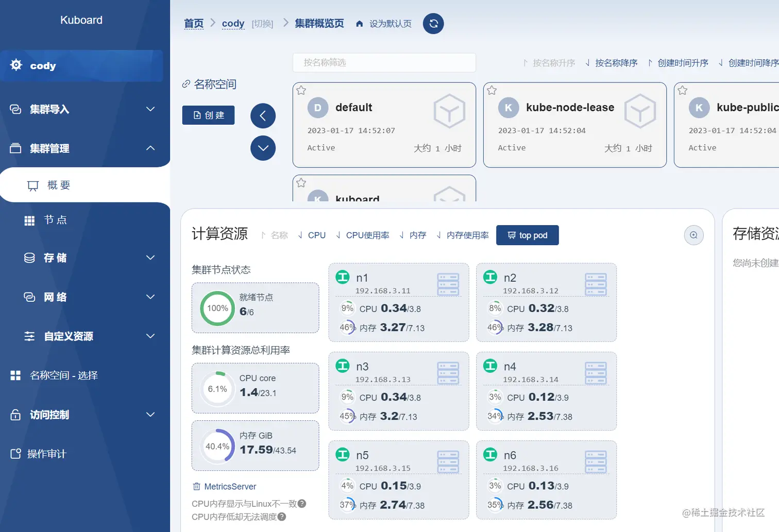The width and height of the screenshot is (779, 532).
Task: Open node n5 status icon
Action: click(x=343, y=454)
